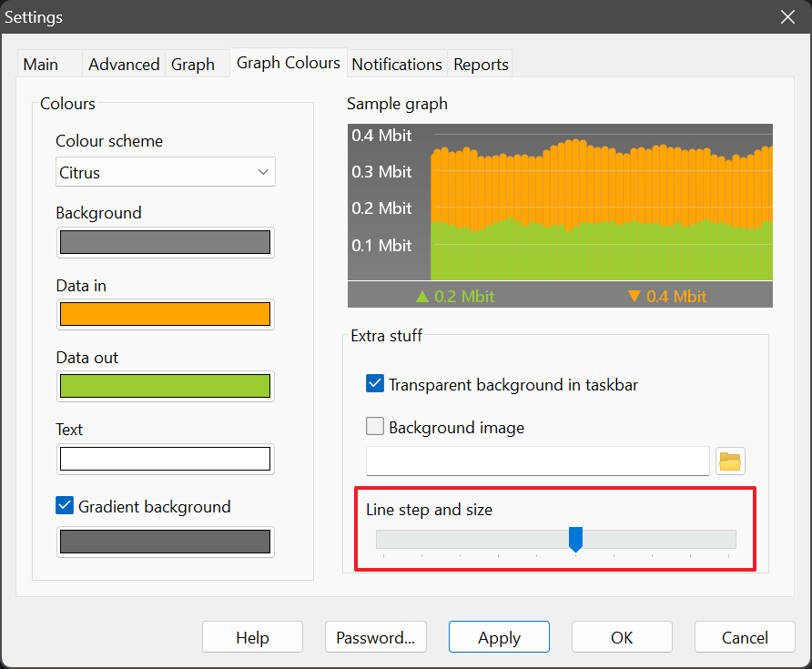Change the orange Data in colour swatch
Screen dimensions: 812x669
(165, 314)
